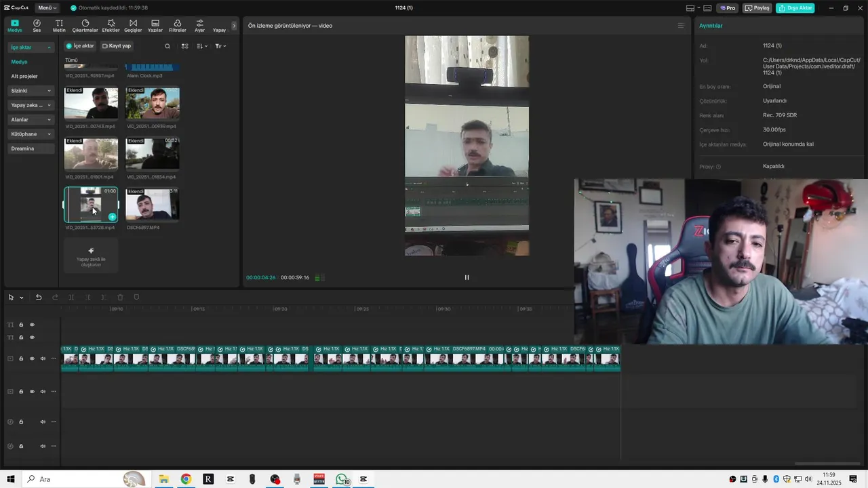Viewport: 868px width, 488px height.
Task: Select the VID_20251..00939.mp4 thumbnail
Action: click(x=153, y=103)
